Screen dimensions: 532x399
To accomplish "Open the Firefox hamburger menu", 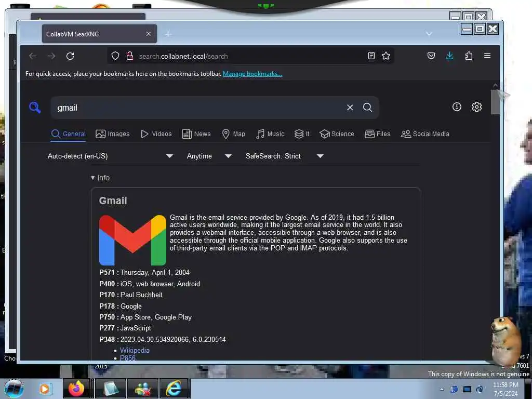I will [x=487, y=55].
